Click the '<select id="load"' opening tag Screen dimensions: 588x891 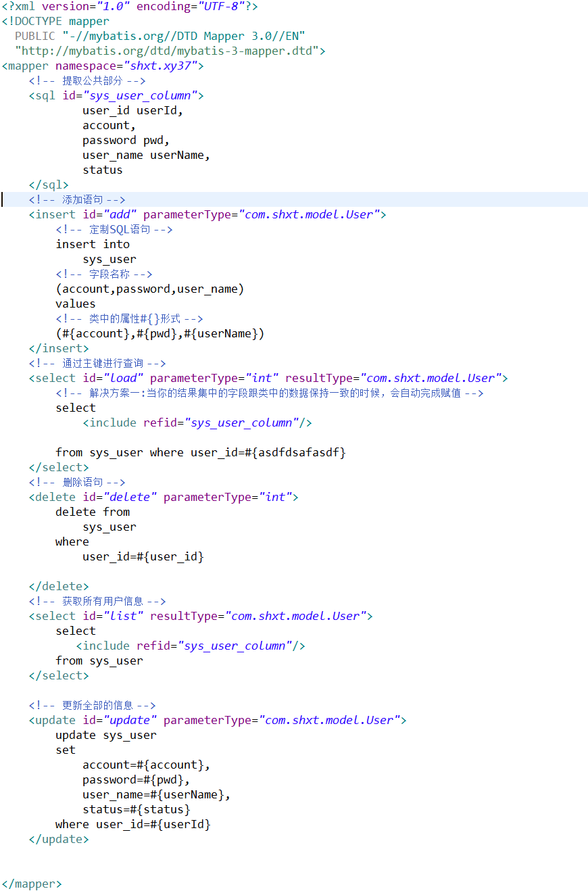tap(268, 379)
